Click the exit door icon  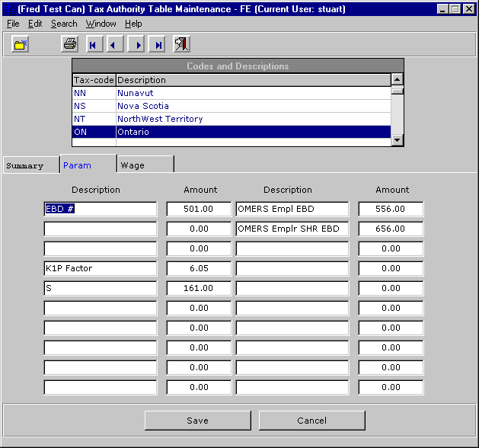pyautogui.click(x=182, y=44)
